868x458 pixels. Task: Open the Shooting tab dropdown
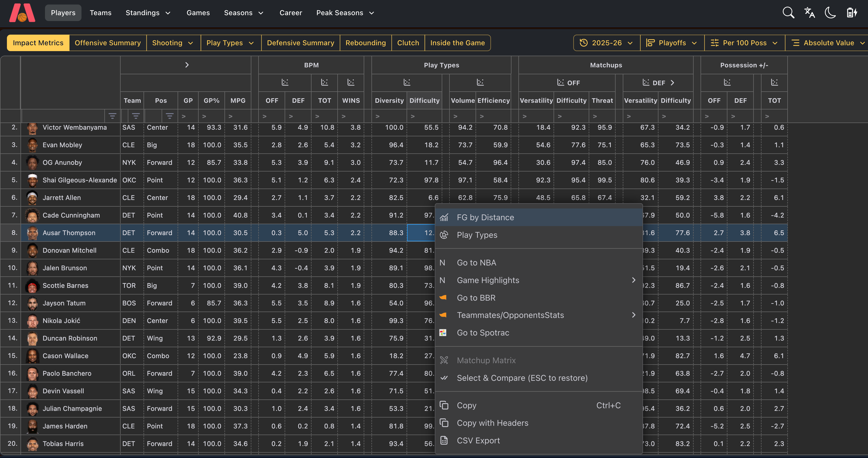(x=173, y=43)
